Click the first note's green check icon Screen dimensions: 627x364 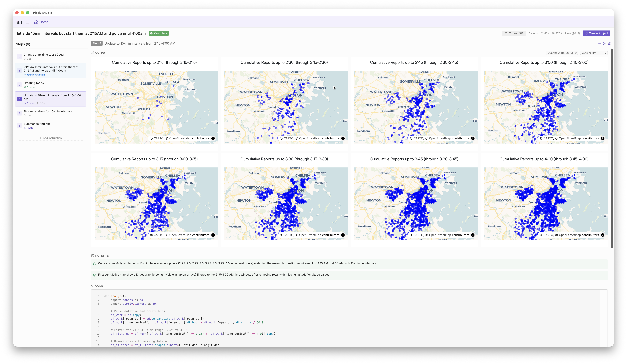click(x=95, y=264)
